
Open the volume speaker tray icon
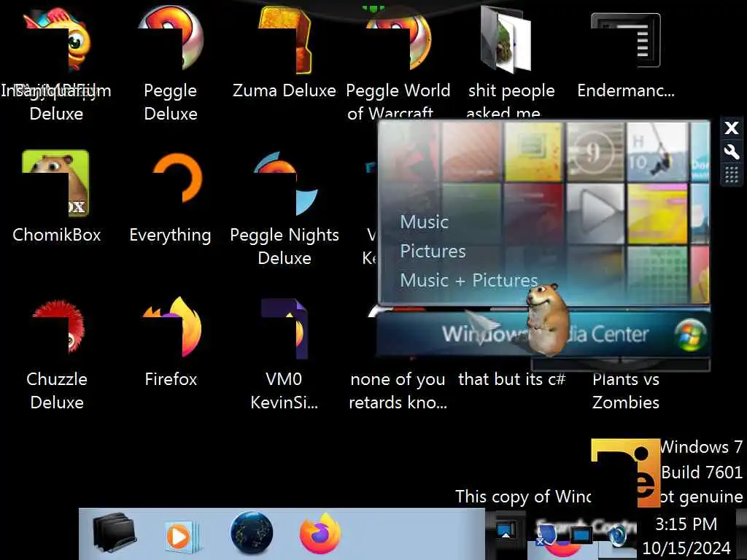point(618,536)
